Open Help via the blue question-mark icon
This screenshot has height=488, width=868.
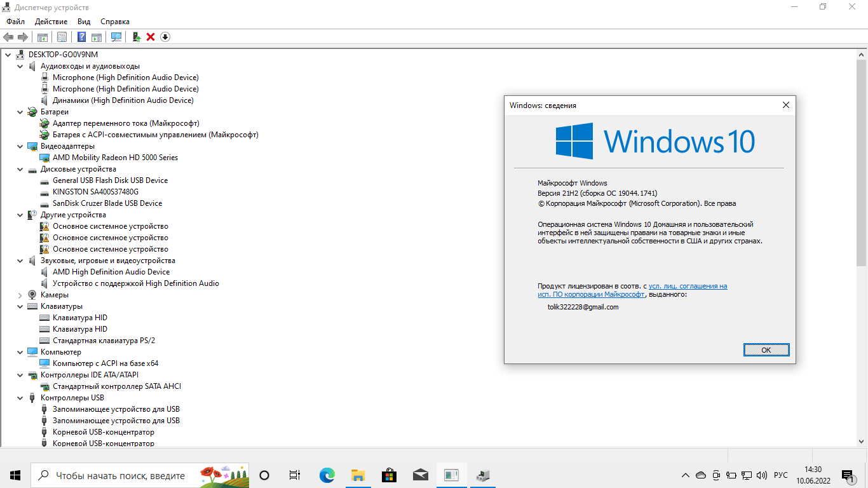(x=82, y=37)
